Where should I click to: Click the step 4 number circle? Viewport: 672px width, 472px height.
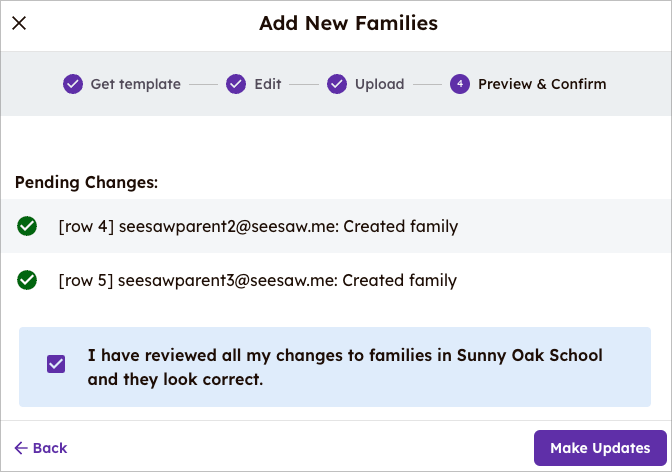point(460,84)
